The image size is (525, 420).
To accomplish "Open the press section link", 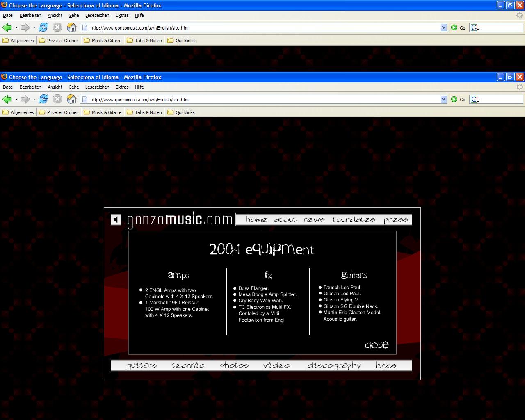I will [396, 220].
